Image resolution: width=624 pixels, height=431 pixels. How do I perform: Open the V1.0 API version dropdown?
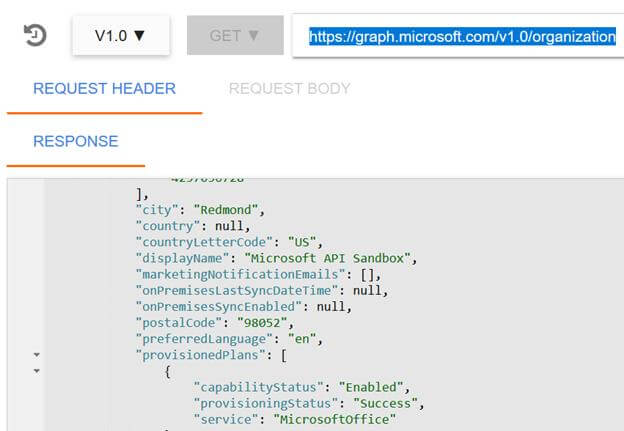pos(121,35)
